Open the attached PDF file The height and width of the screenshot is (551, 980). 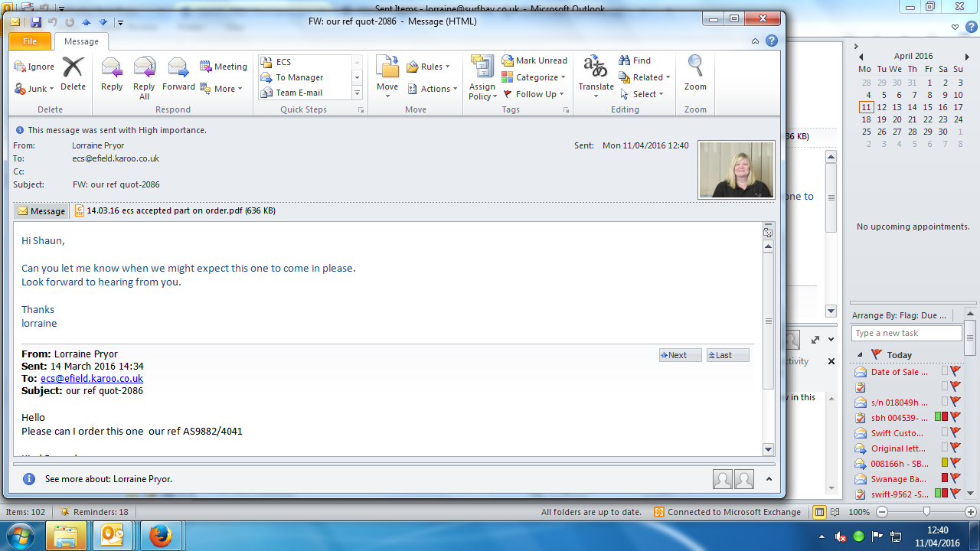175,211
